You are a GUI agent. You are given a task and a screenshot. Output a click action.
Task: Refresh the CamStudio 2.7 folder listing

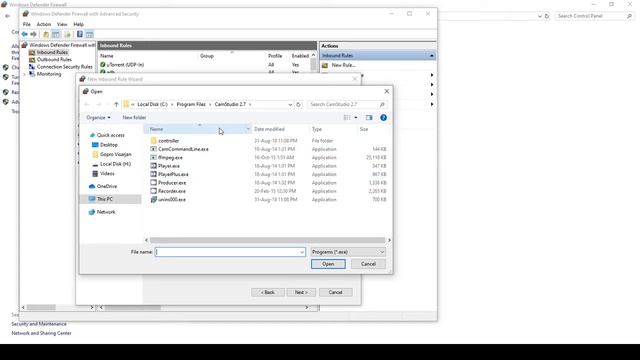click(298, 104)
